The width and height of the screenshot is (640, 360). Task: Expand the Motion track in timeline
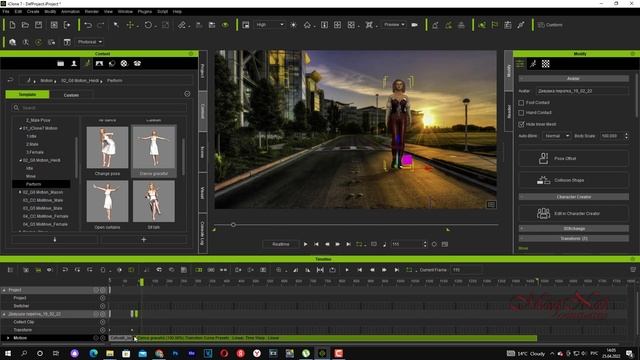tap(8, 338)
